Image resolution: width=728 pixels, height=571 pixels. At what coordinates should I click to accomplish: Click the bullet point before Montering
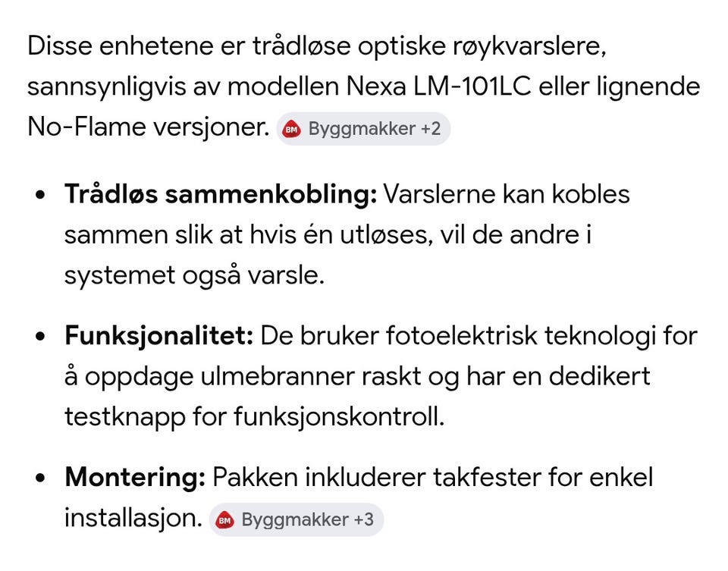pyautogui.click(x=40, y=477)
